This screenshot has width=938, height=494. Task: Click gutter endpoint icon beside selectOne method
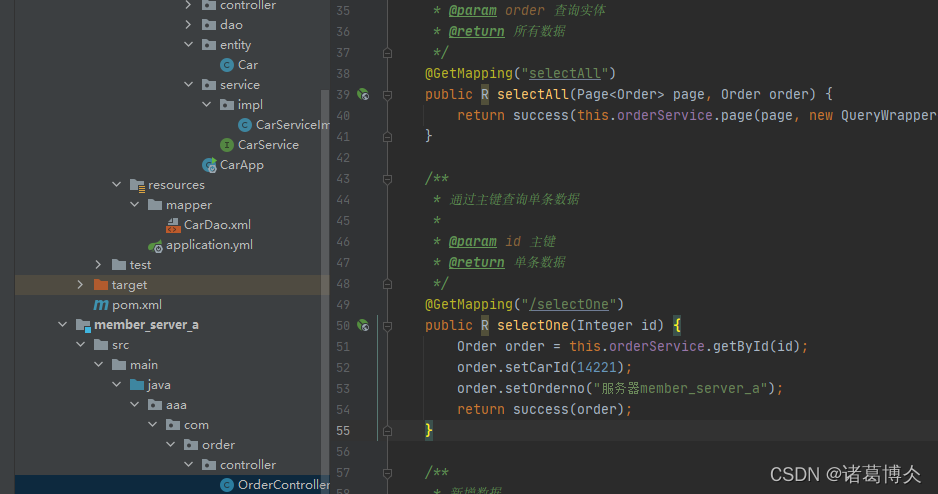click(363, 325)
